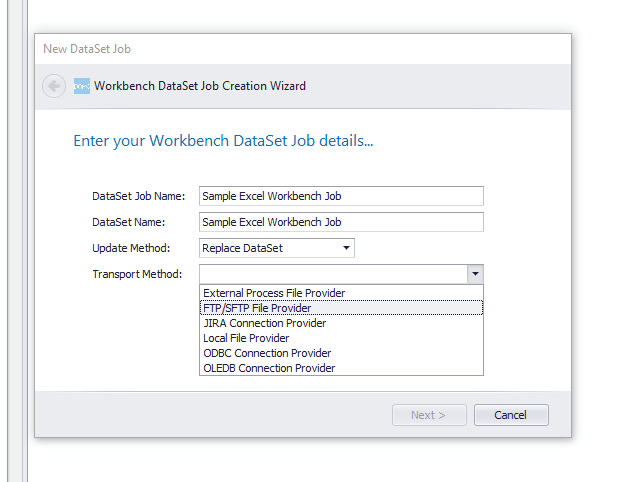626x482 pixels.
Task: Open the Update Method dropdown arrow
Action: tap(346, 248)
